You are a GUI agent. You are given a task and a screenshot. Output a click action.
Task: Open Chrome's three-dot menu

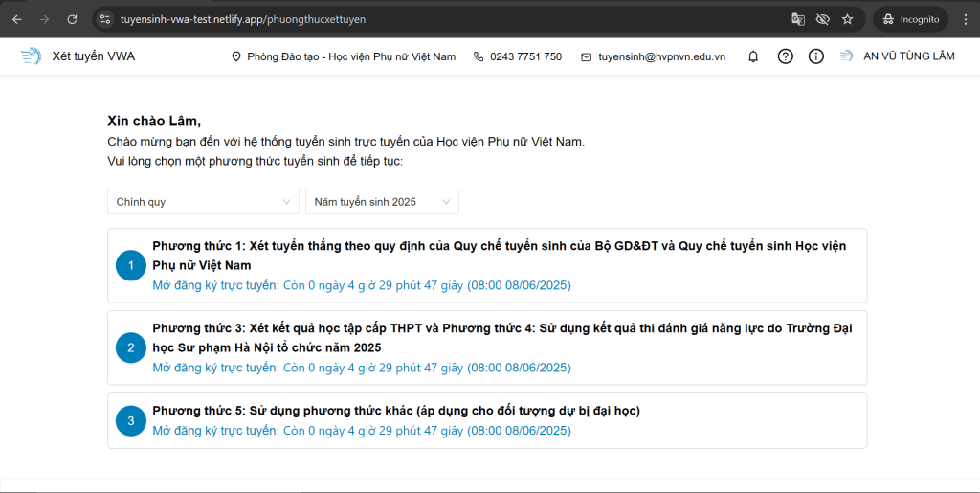coord(967,19)
